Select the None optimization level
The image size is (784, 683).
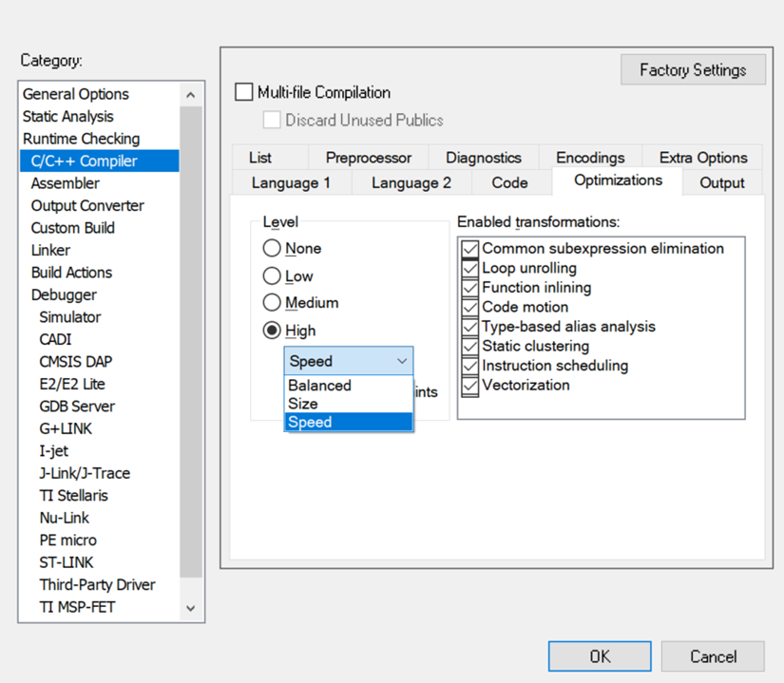point(273,249)
